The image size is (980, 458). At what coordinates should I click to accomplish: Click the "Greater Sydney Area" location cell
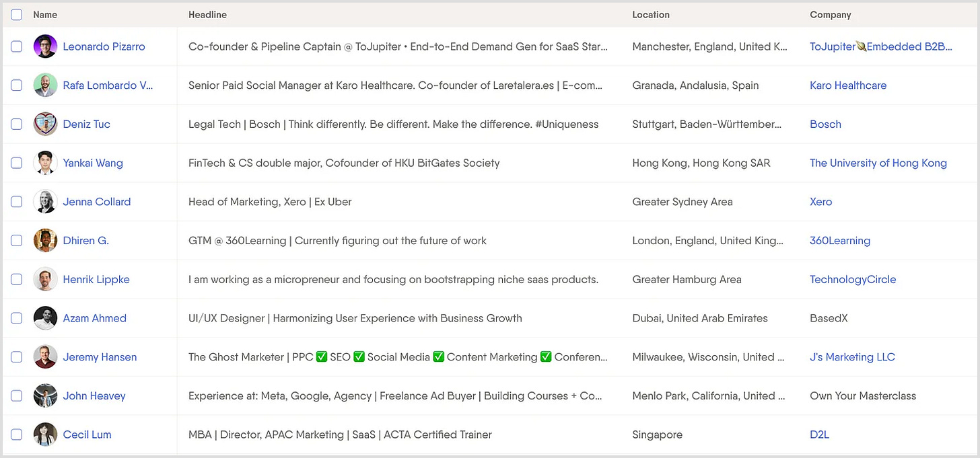pos(682,202)
